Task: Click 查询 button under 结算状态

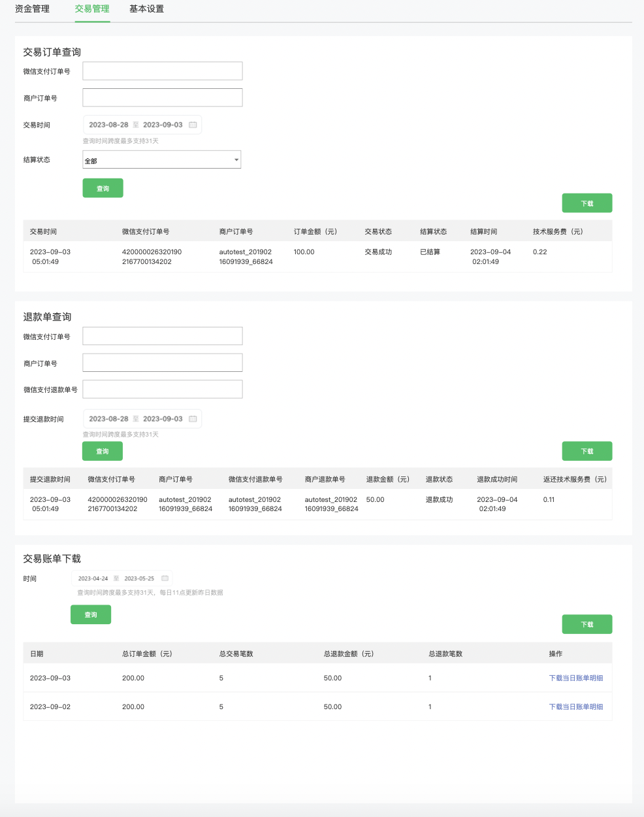Action: [x=103, y=188]
